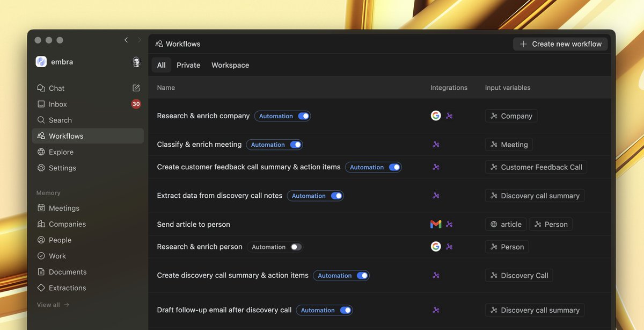Image resolution: width=644 pixels, height=330 pixels.
Task: Switch to the Workspace tab
Action: pyautogui.click(x=230, y=65)
